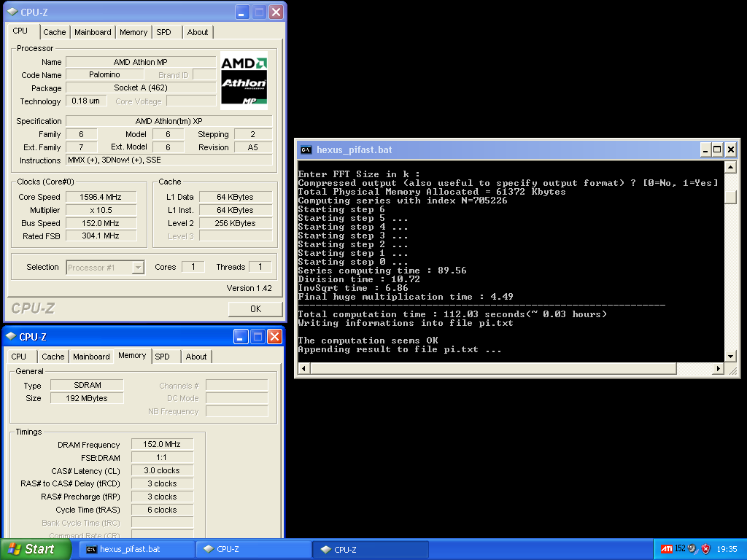Click the AMD Athlon MP logo image
This screenshot has width=747, height=560.
point(244,80)
